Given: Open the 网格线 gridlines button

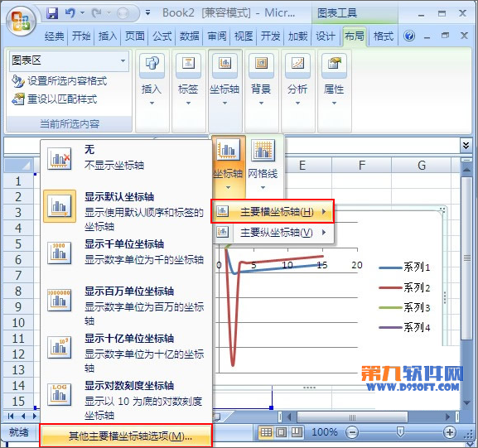Looking at the screenshot, I should (263, 166).
